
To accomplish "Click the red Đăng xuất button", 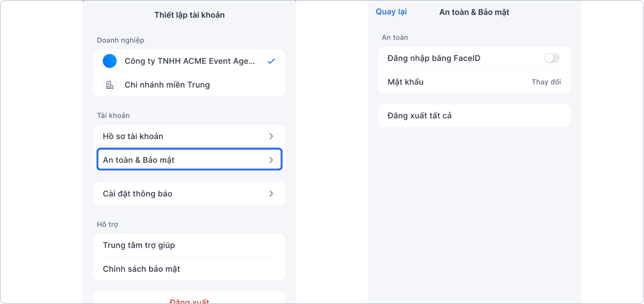I will tap(189, 301).
